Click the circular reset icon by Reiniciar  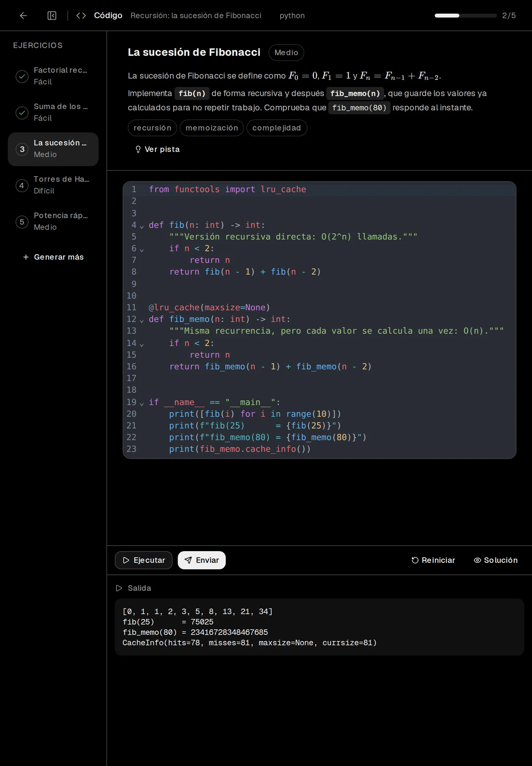pos(415,560)
